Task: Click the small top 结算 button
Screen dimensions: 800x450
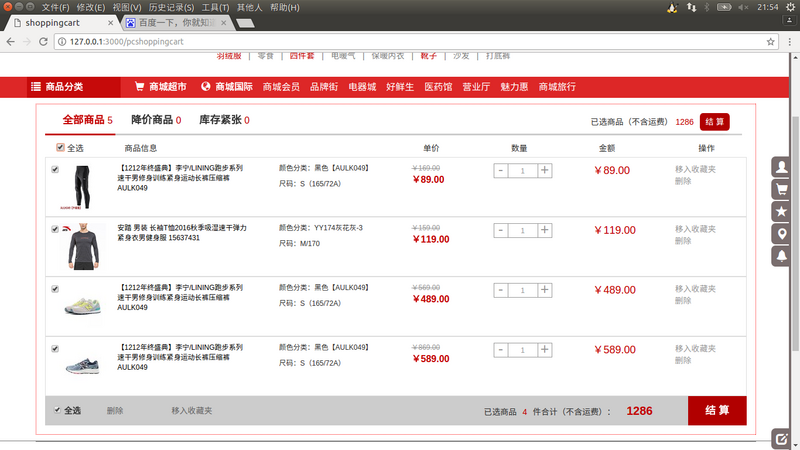Action: (715, 121)
